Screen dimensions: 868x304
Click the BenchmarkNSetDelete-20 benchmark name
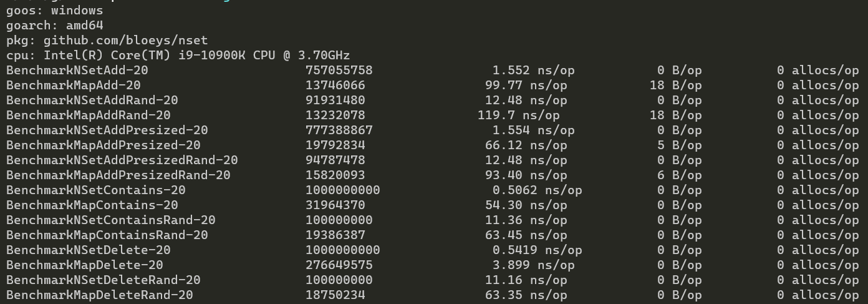pos(89,250)
